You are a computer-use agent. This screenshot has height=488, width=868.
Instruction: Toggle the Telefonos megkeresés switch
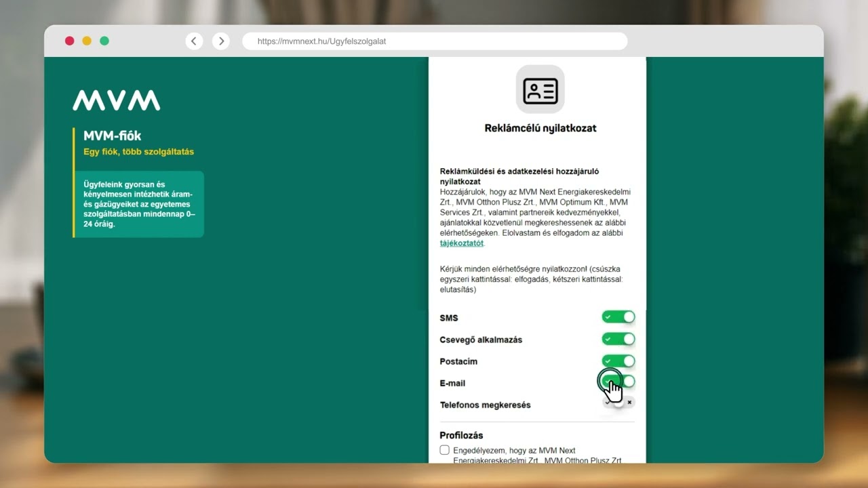click(618, 403)
